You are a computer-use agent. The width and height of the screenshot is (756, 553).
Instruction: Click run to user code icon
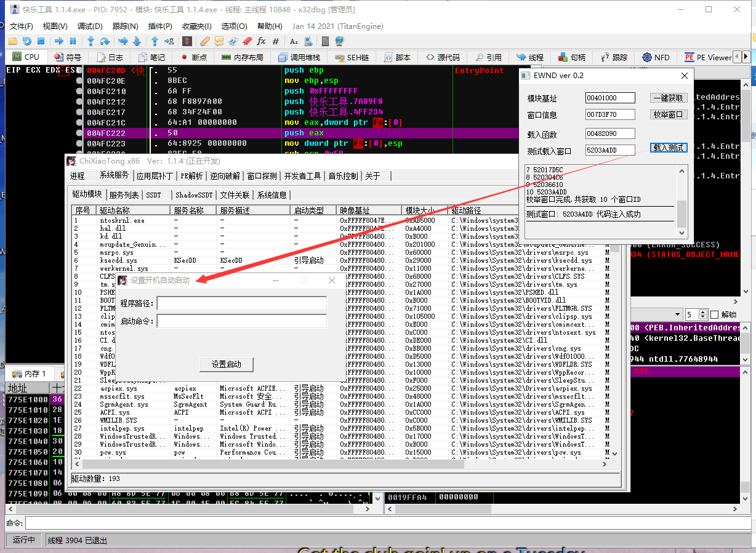pos(169,41)
